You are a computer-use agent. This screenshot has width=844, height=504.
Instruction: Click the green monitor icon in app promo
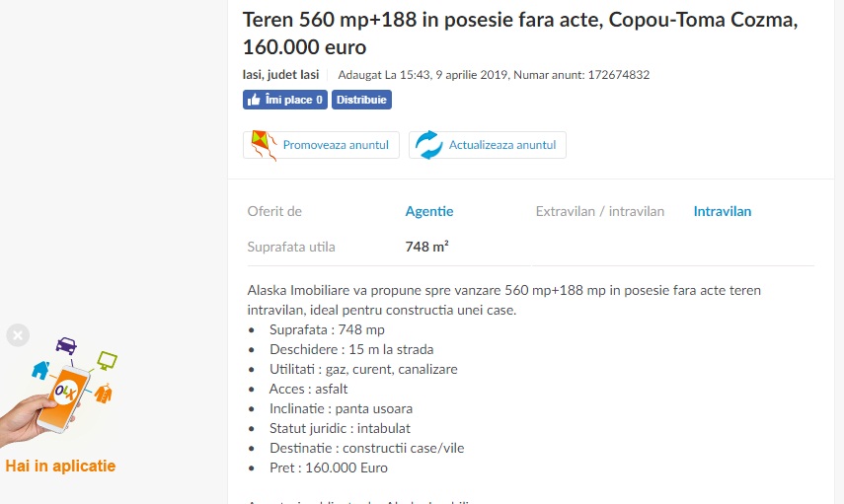pos(108,360)
